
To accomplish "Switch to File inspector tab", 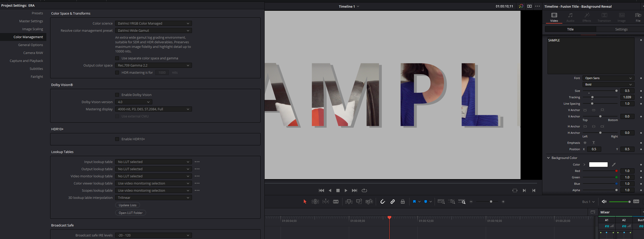I will (x=638, y=17).
